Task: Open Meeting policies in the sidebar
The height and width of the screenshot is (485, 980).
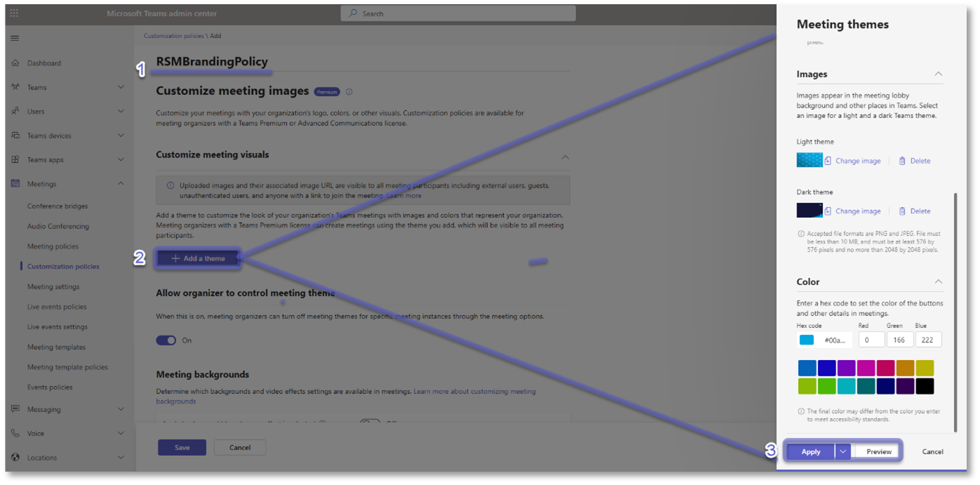Action: [53, 246]
